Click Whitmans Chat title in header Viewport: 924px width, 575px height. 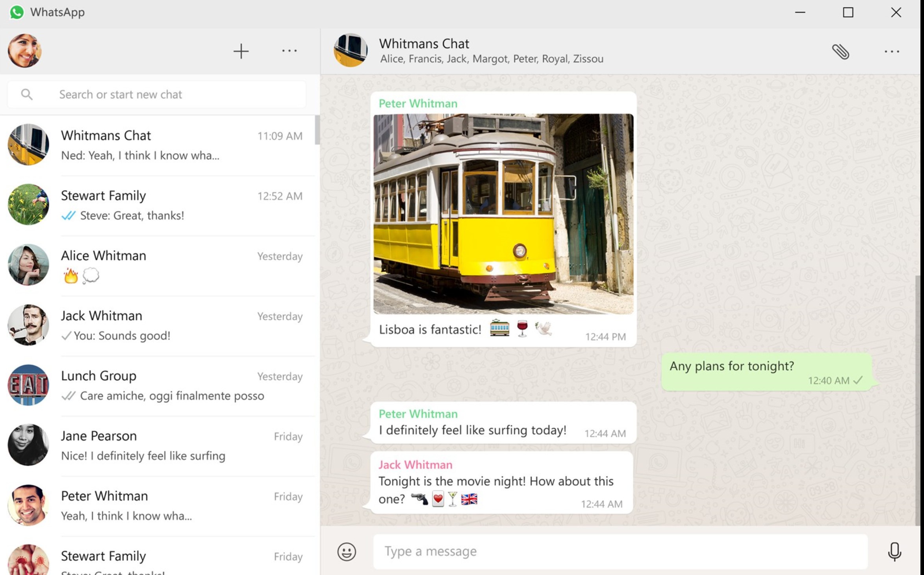point(424,43)
